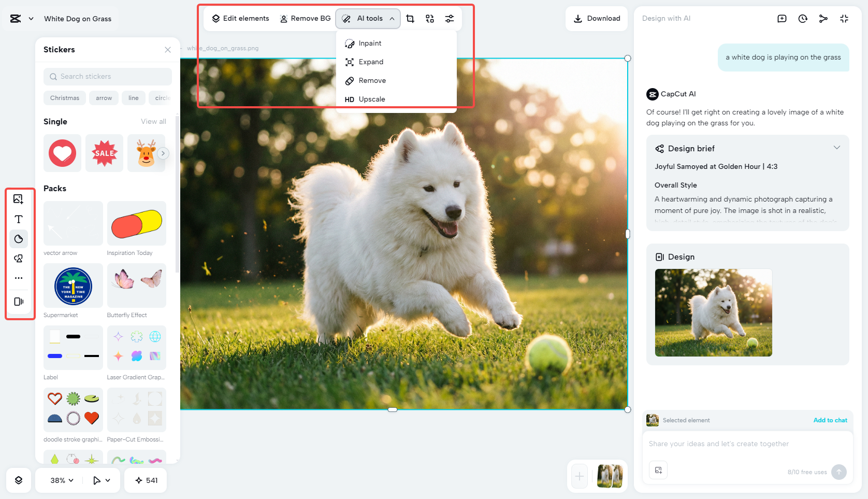Expand the chevron next to the CapCut logo
The image size is (868, 499).
click(31, 19)
